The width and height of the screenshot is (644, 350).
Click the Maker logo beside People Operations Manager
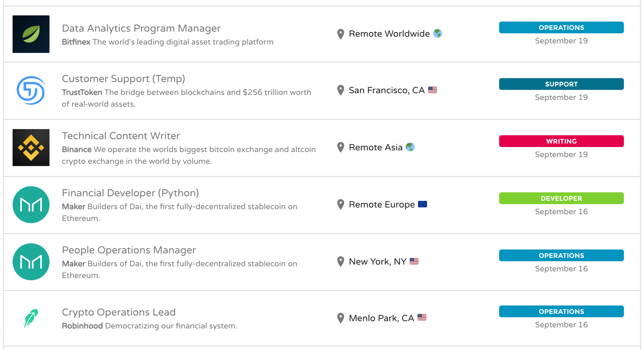tap(31, 262)
